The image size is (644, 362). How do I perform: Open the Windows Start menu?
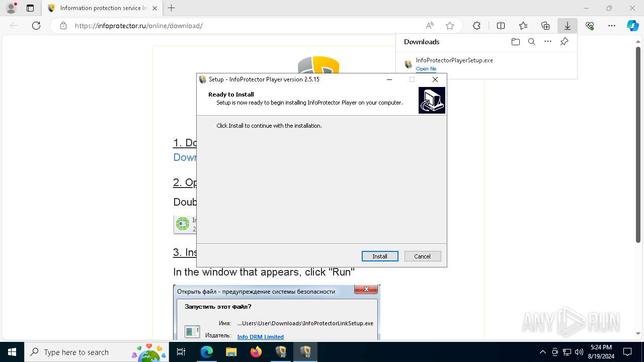click(x=12, y=352)
